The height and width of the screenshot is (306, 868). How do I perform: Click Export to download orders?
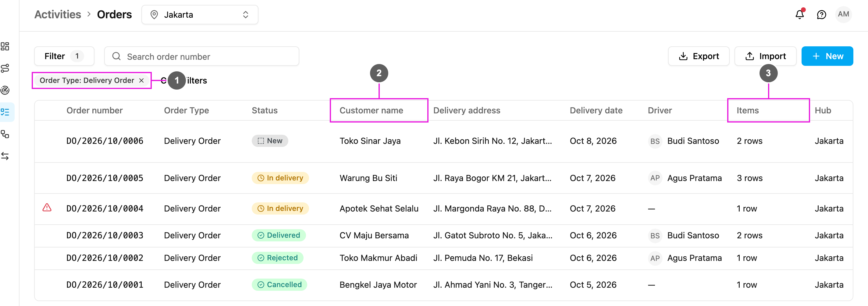[x=699, y=56]
